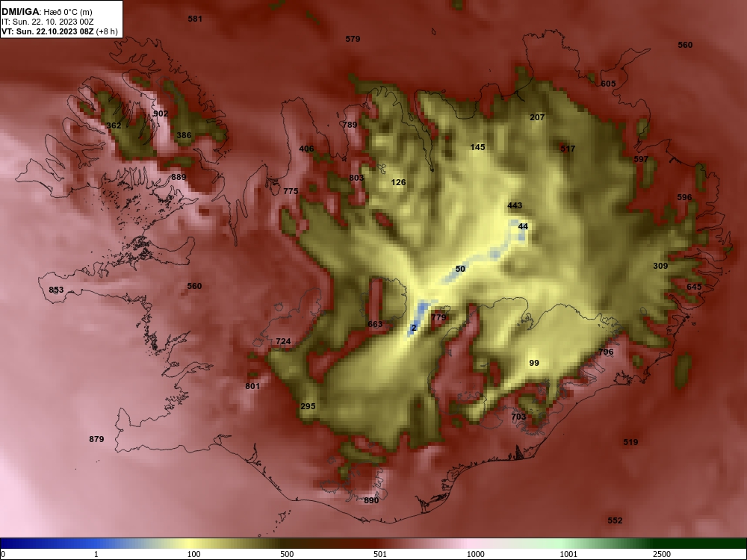Click the 99 value label
747x560 pixels.
tap(534, 364)
